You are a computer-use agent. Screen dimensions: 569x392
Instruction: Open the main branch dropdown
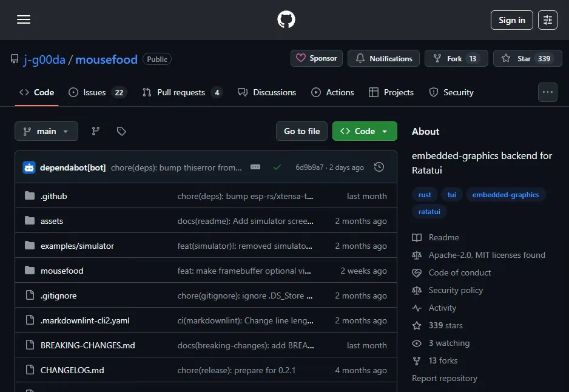pos(46,130)
